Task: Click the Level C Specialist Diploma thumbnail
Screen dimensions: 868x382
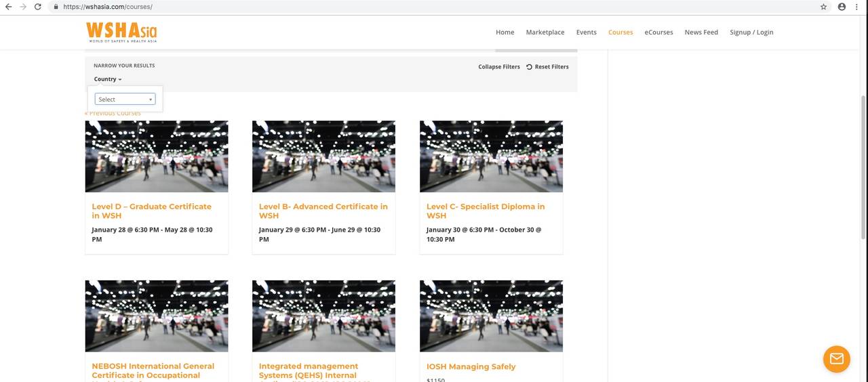Action: tap(491, 156)
